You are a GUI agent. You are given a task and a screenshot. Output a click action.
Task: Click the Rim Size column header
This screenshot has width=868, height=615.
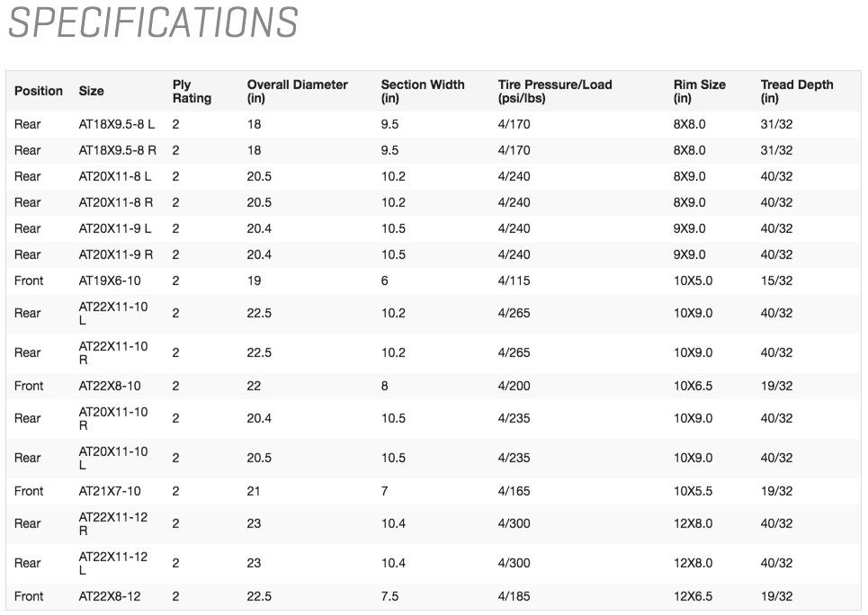click(x=699, y=91)
